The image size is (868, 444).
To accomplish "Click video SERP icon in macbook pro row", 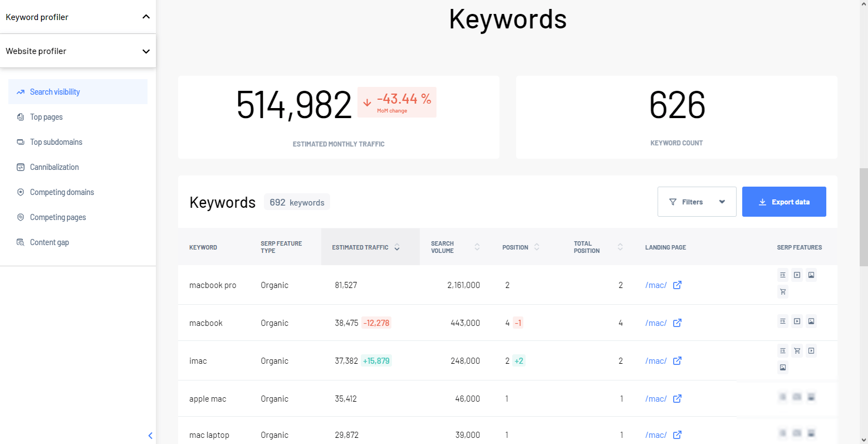I will [797, 275].
